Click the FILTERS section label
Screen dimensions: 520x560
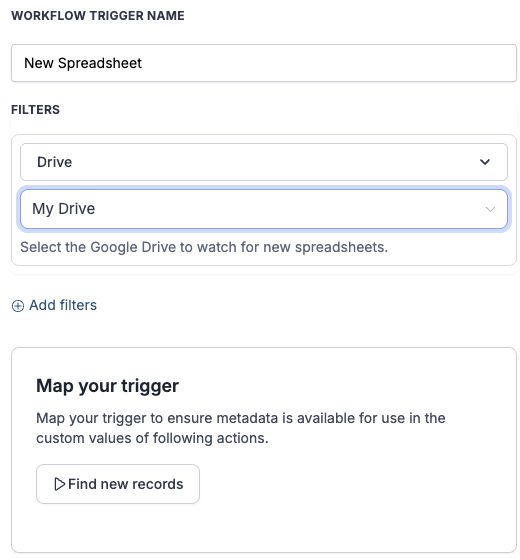tap(35, 110)
